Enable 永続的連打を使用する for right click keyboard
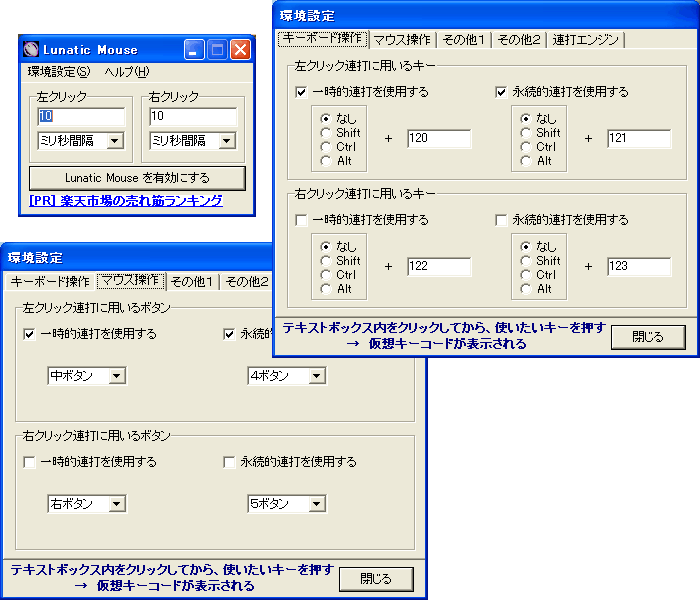Screen dimensions: 700x600 (502, 220)
